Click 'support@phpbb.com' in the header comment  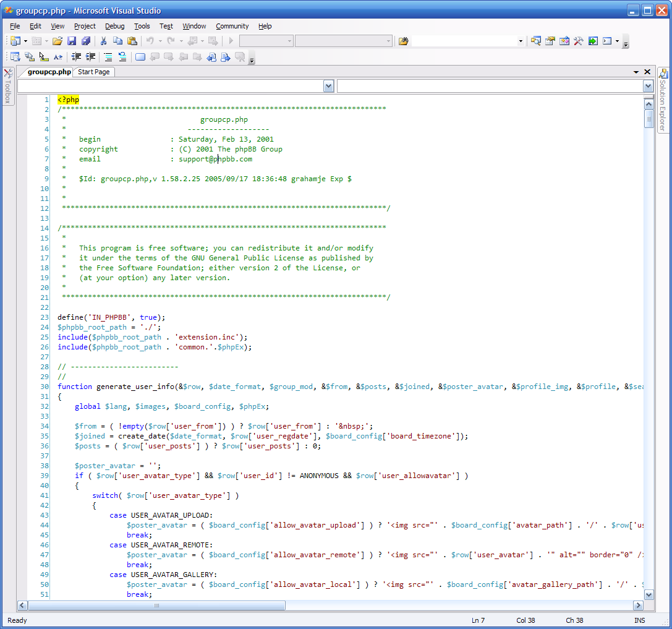click(x=215, y=159)
